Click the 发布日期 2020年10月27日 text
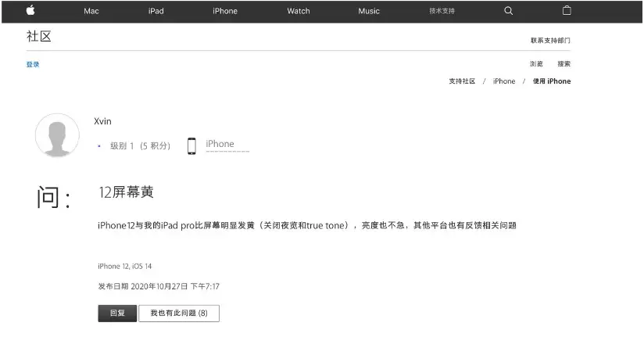The image size is (644, 355). (x=159, y=286)
